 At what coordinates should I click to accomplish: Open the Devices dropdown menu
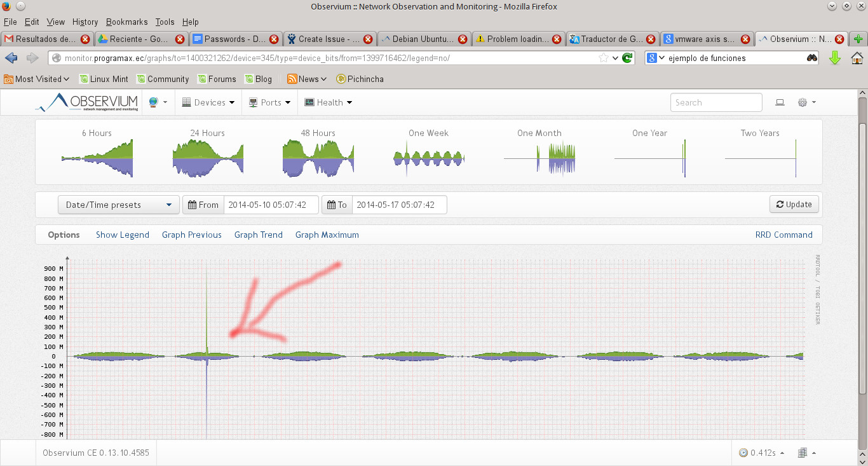tap(208, 102)
